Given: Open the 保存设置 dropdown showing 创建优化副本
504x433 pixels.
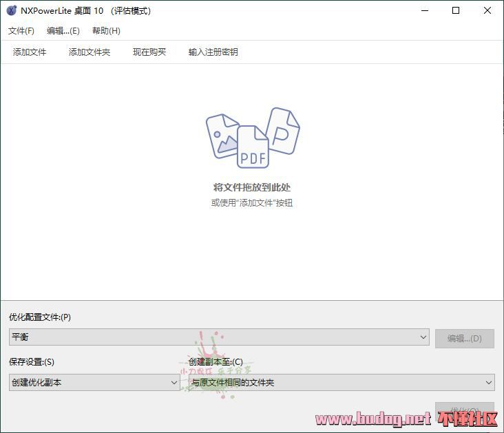Looking at the screenshot, I should click(x=94, y=383).
